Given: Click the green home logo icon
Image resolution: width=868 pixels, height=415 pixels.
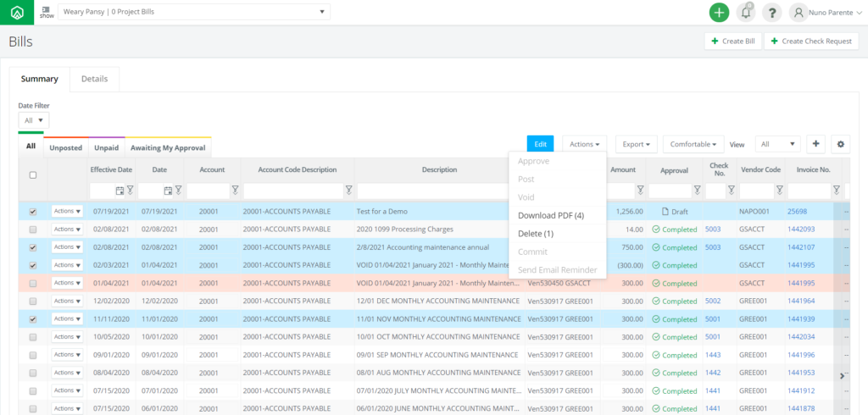Looking at the screenshot, I should pos(17,12).
